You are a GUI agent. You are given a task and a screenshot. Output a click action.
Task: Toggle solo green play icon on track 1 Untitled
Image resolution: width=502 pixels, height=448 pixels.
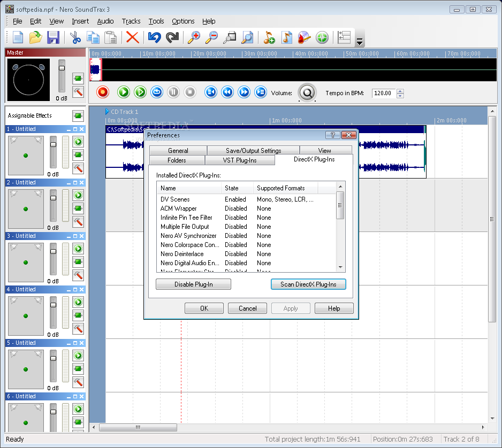(x=78, y=142)
